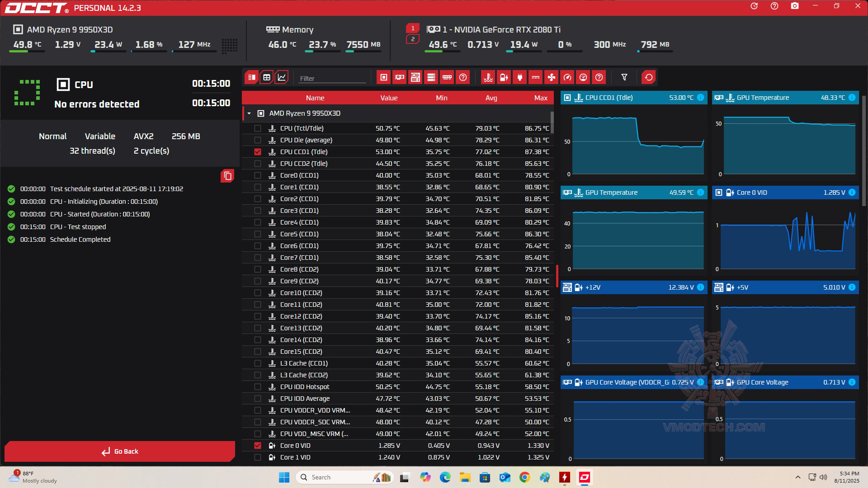Click the Go Back button

tap(120, 451)
